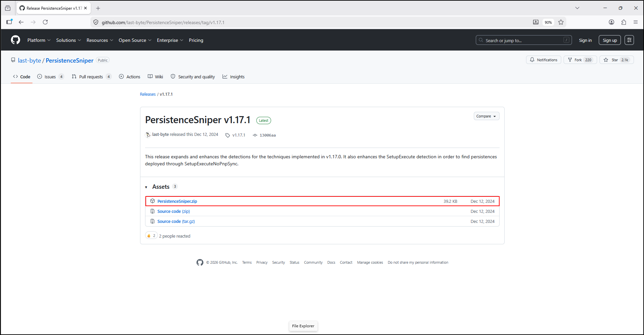Open the Firefox application menu
Image resolution: width=644 pixels, height=335 pixels.
tap(635, 22)
